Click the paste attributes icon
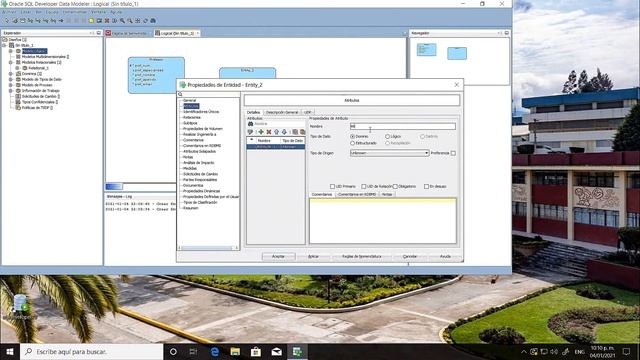 point(302,132)
